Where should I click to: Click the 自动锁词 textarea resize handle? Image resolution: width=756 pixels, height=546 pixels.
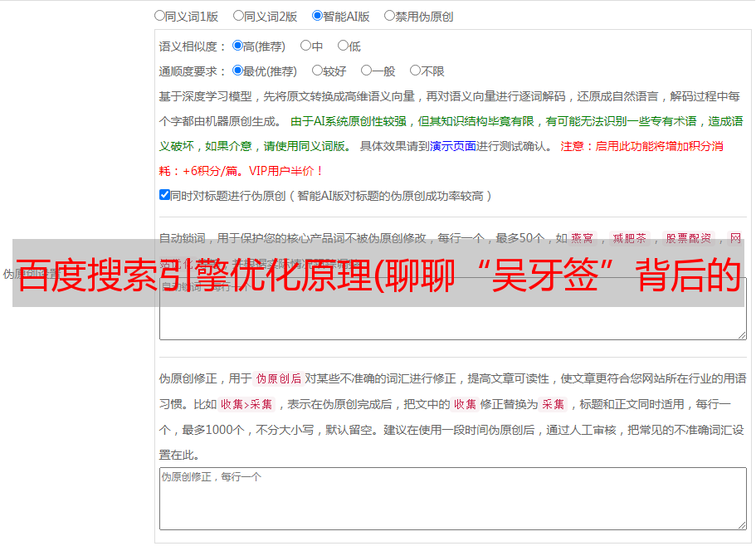742,335
